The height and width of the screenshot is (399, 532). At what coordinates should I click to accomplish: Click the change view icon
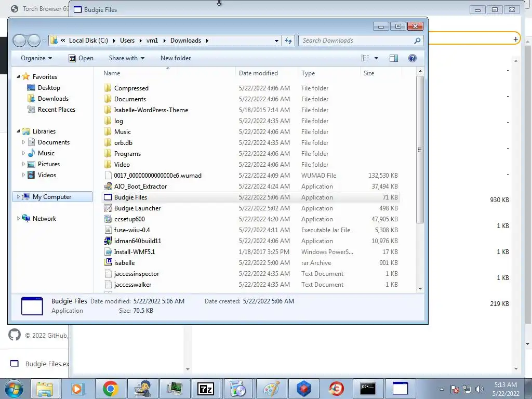365,58
